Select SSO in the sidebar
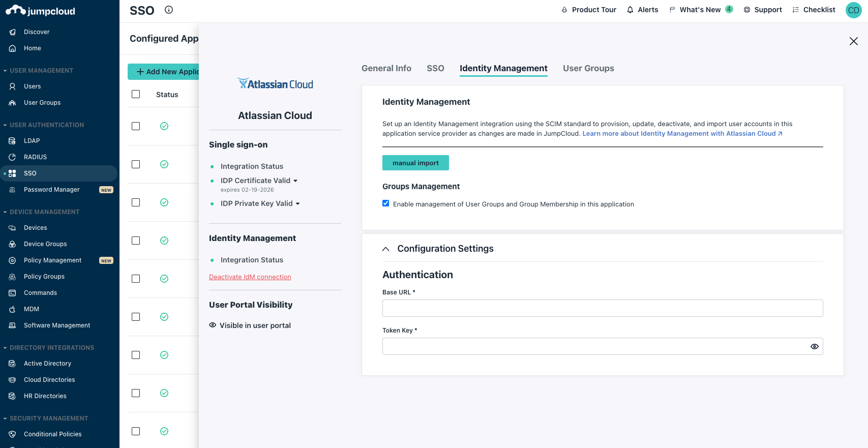 58,173
